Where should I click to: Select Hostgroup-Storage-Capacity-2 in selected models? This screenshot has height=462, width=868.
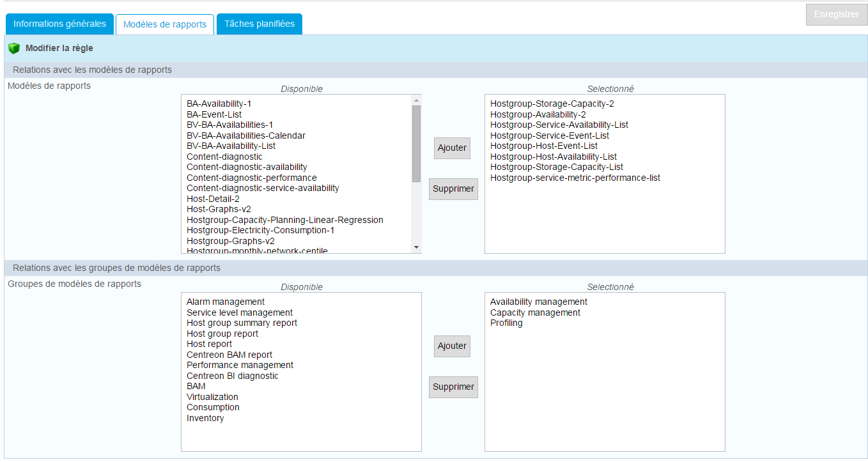point(552,104)
